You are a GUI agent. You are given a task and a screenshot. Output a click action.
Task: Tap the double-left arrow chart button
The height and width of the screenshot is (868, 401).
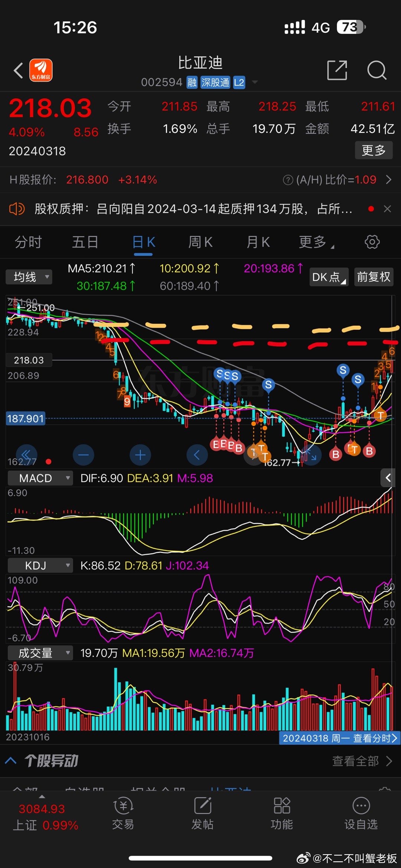click(x=26, y=455)
